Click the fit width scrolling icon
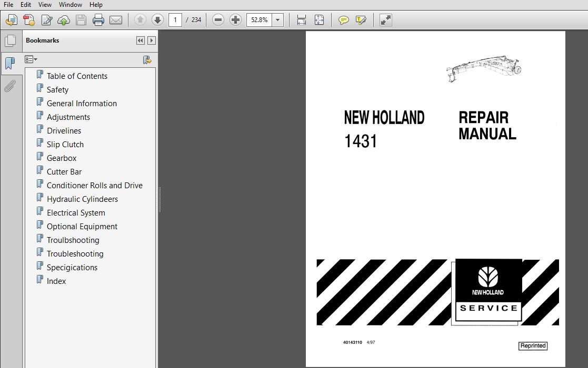Image resolution: width=588 pixels, height=368 pixels. [x=302, y=20]
